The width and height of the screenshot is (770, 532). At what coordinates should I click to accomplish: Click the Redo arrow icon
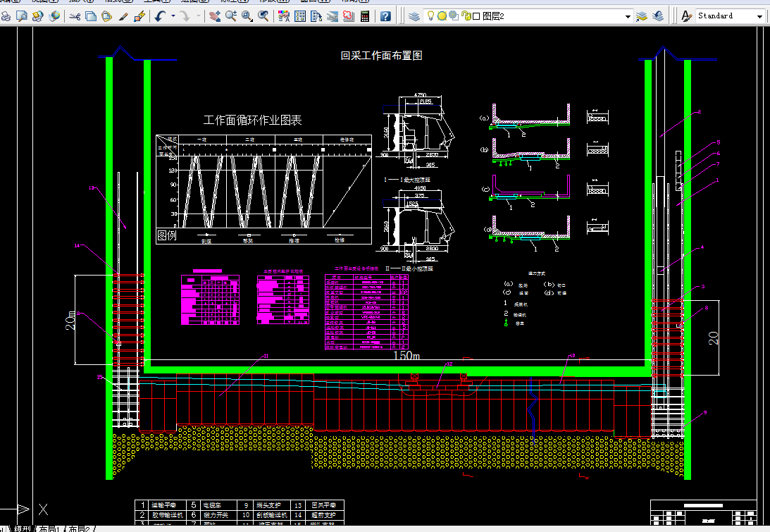point(185,16)
